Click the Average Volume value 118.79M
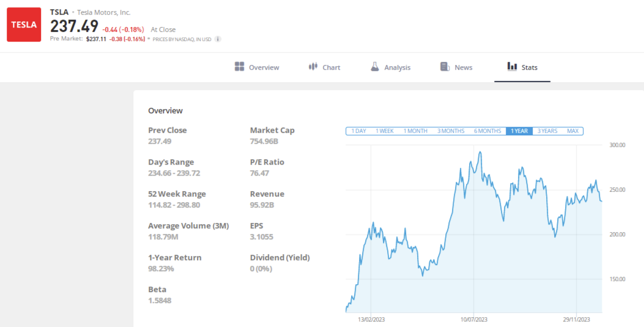 pyautogui.click(x=163, y=237)
